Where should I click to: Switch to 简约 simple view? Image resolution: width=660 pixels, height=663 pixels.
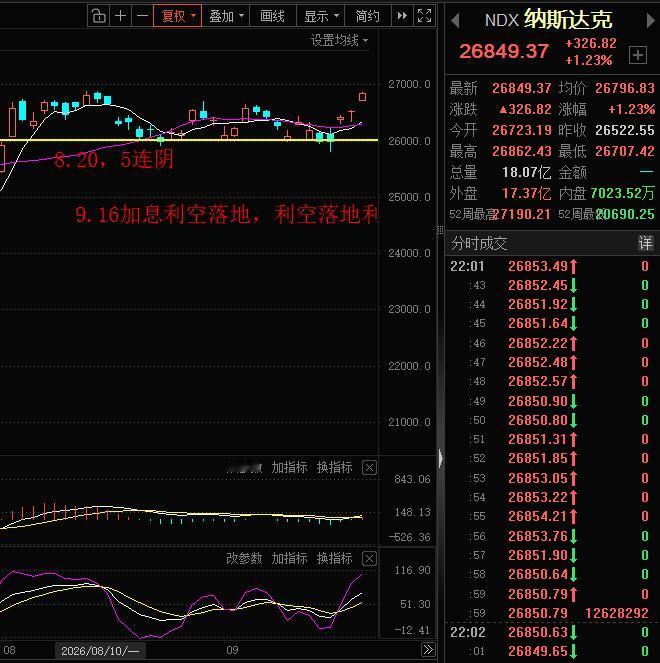click(x=367, y=16)
